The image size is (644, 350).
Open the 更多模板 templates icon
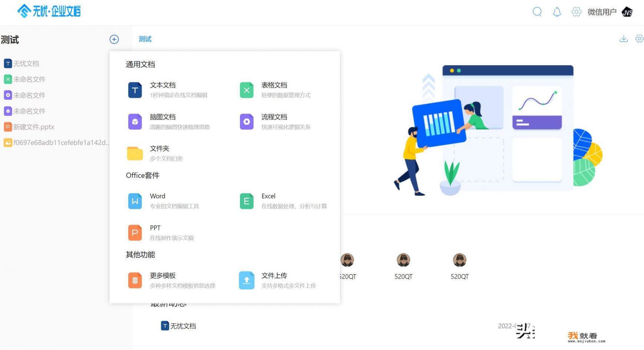pos(135,280)
